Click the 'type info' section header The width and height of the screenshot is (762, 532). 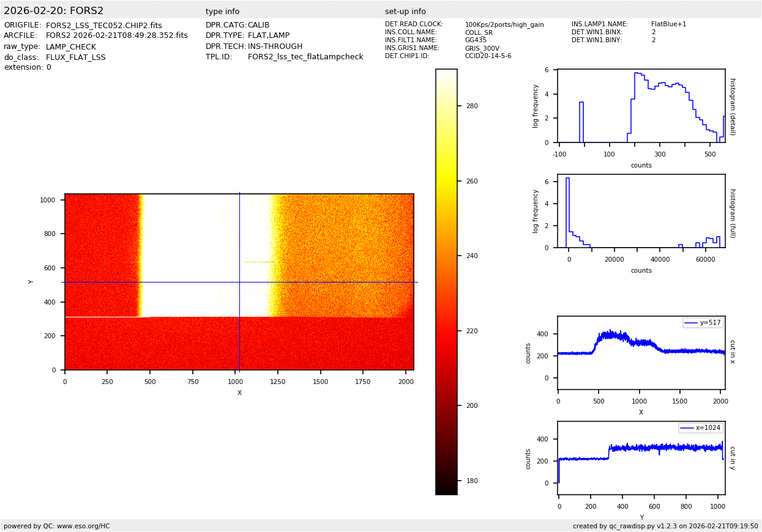click(222, 12)
